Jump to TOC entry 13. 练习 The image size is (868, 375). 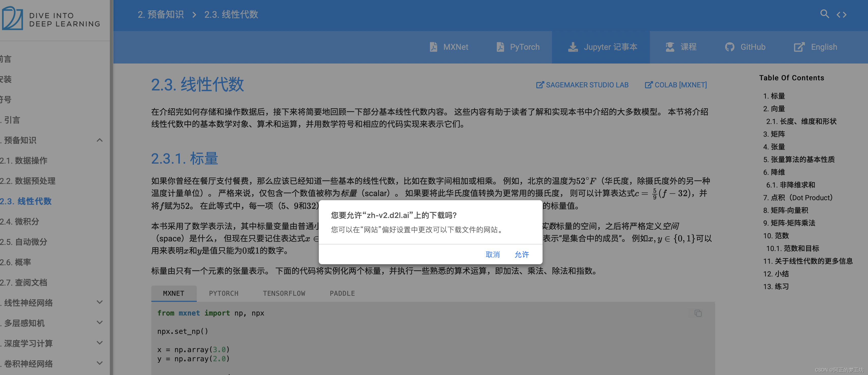pyautogui.click(x=776, y=287)
